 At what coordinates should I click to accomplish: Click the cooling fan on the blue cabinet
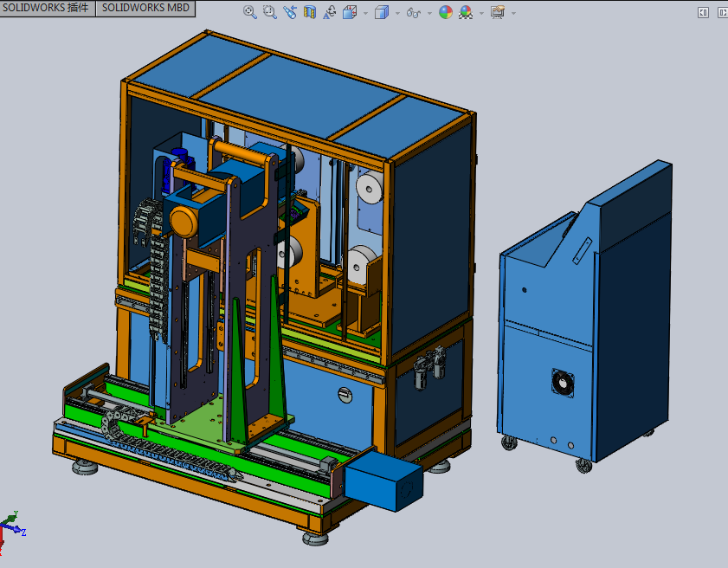[564, 382]
